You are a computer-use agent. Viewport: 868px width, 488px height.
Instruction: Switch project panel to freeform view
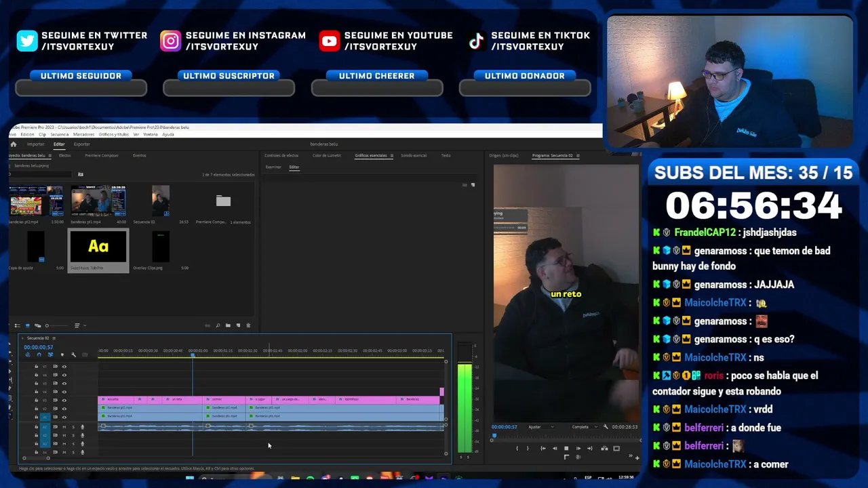[37, 326]
